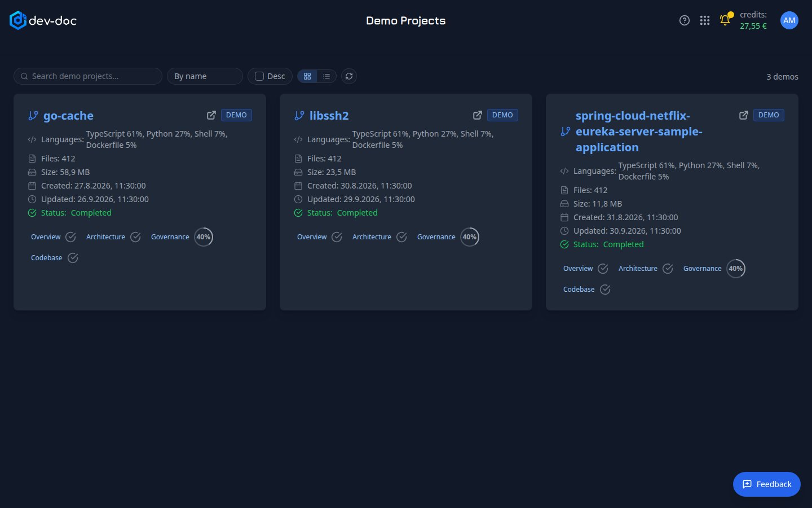This screenshot has height=508, width=812.
Task: Open go-cache Architecture section
Action: [105, 237]
